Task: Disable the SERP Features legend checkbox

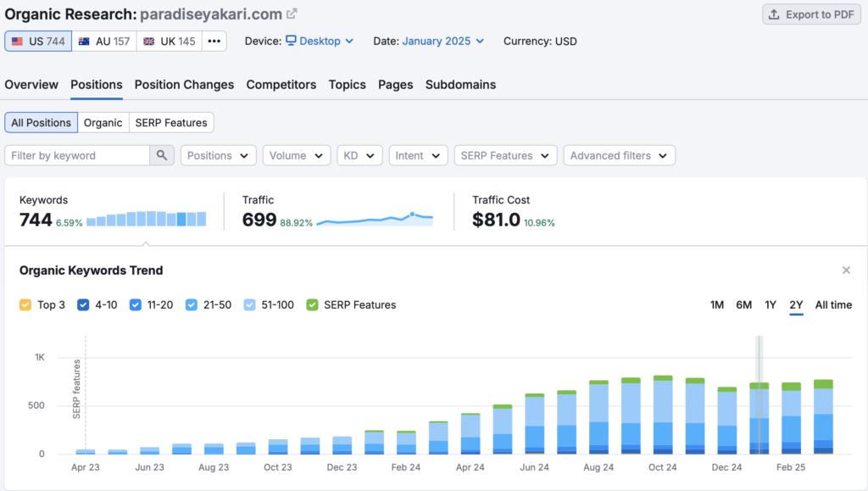Action: 313,304
